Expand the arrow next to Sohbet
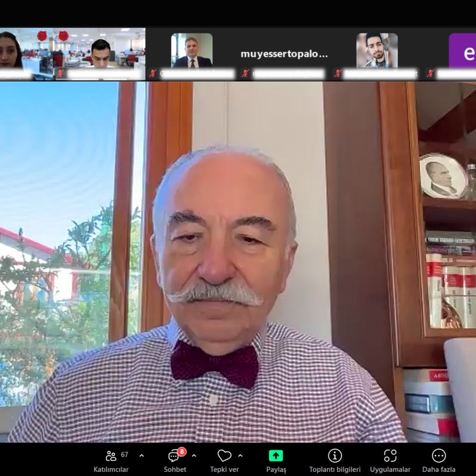Image resolution: width=476 pixels, height=476 pixels. pos(194,456)
